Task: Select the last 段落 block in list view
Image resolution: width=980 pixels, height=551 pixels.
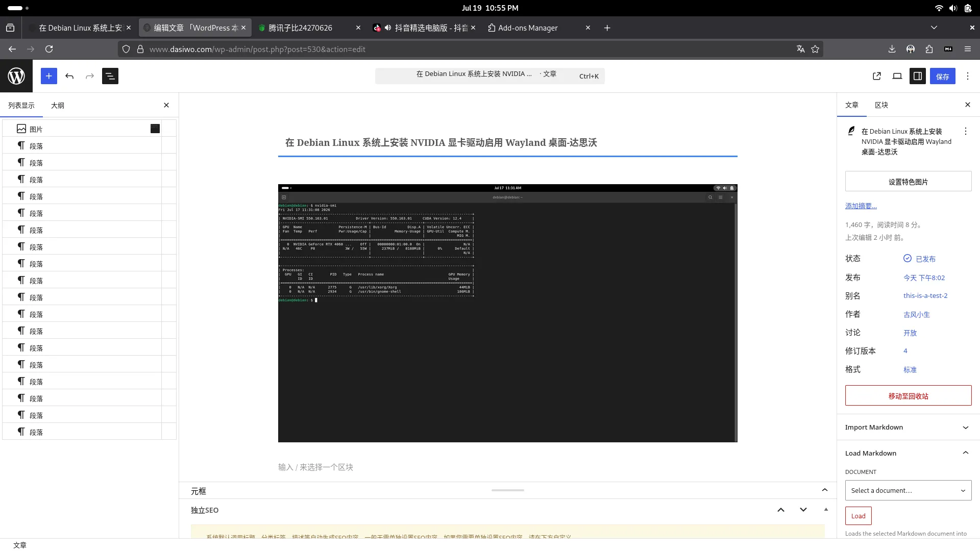Action: (x=82, y=432)
